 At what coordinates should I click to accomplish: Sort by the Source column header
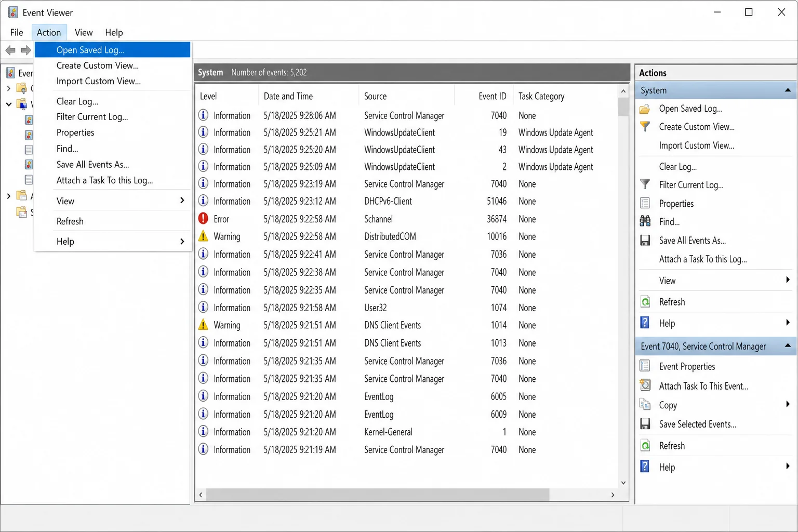[x=406, y=96]
